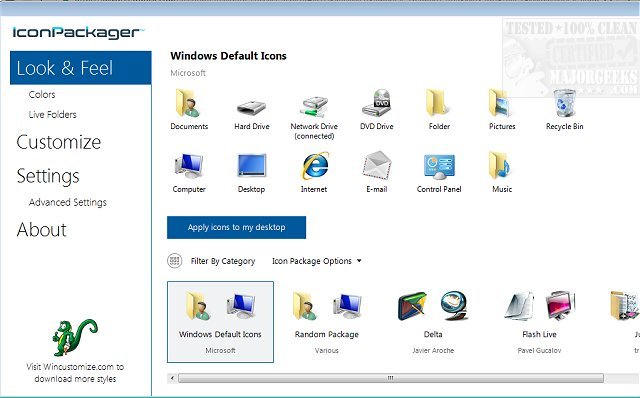Choose the Flash Live icon package
Viewport: 640px width, 398px height.
(x=539, y=322)
